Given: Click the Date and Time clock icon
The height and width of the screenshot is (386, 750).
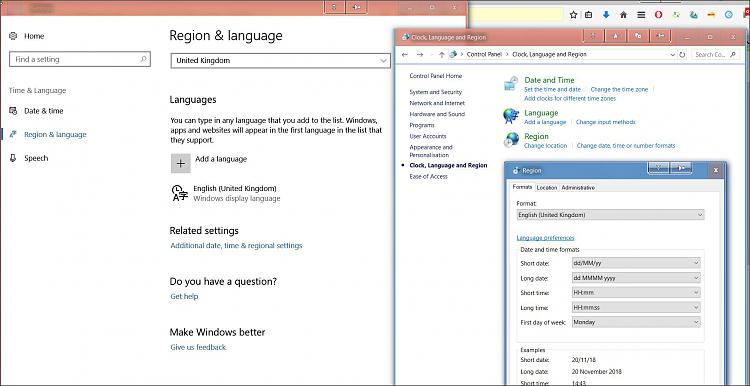Looking at the screenshot, I should click(x=511, y=83).
